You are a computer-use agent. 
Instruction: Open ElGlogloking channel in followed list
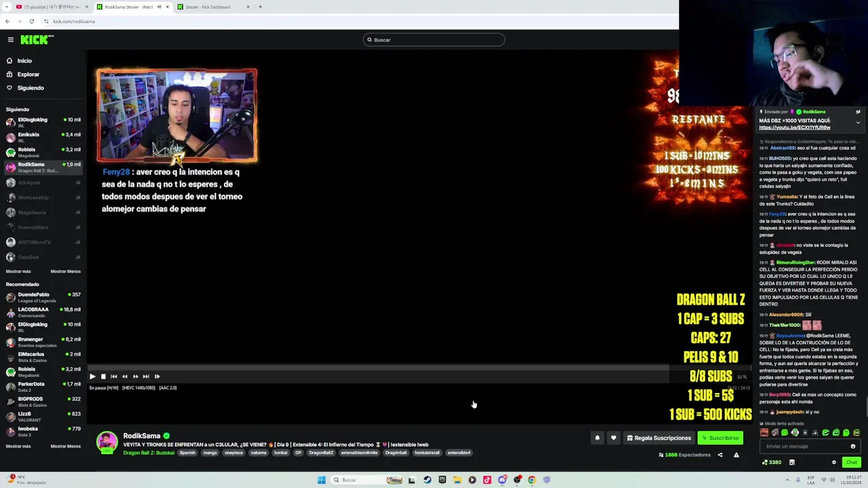pyautogui.click(x=43, y=122)
